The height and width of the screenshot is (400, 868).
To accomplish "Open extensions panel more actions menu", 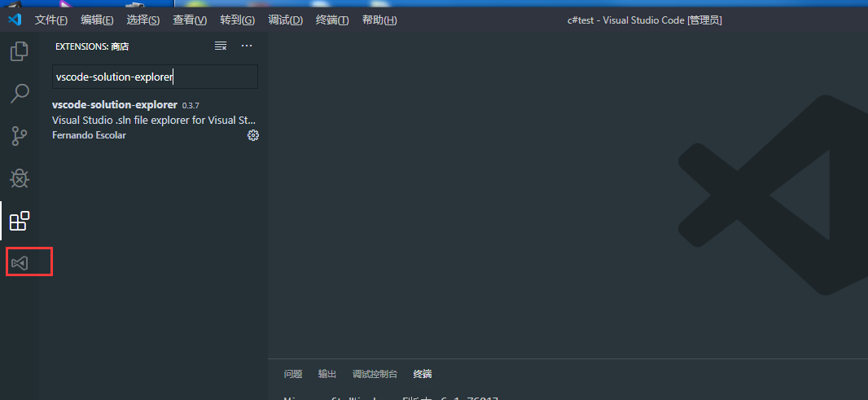I will click(247, 46).
